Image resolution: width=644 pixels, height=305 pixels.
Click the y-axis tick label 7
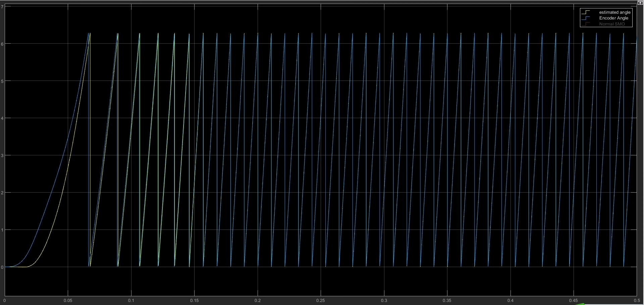pos(2,7)
